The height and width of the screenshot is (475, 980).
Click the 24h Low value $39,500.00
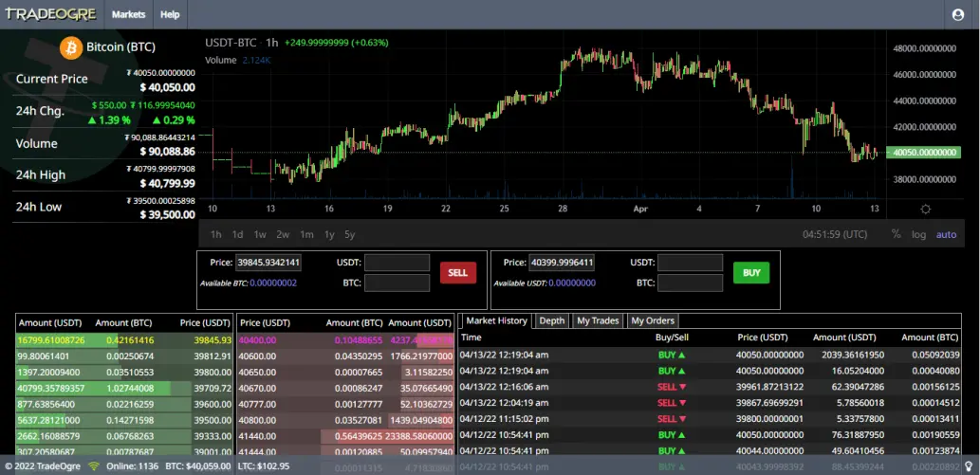168,215
